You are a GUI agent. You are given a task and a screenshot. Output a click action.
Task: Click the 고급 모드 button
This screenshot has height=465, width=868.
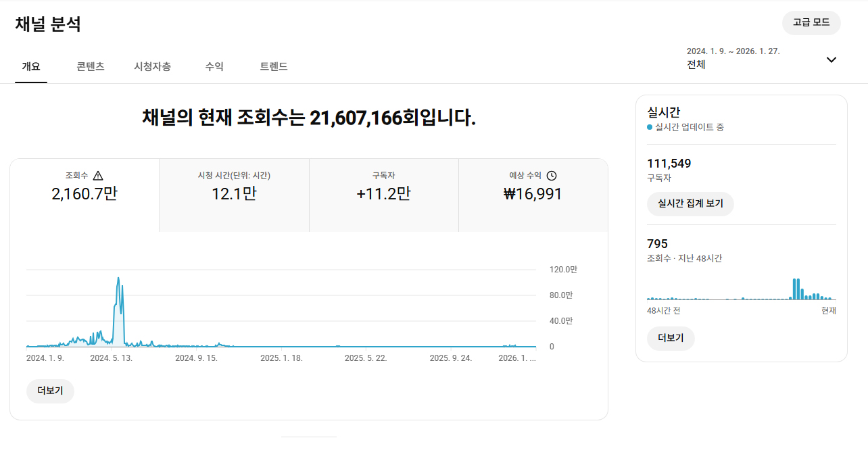811,22
